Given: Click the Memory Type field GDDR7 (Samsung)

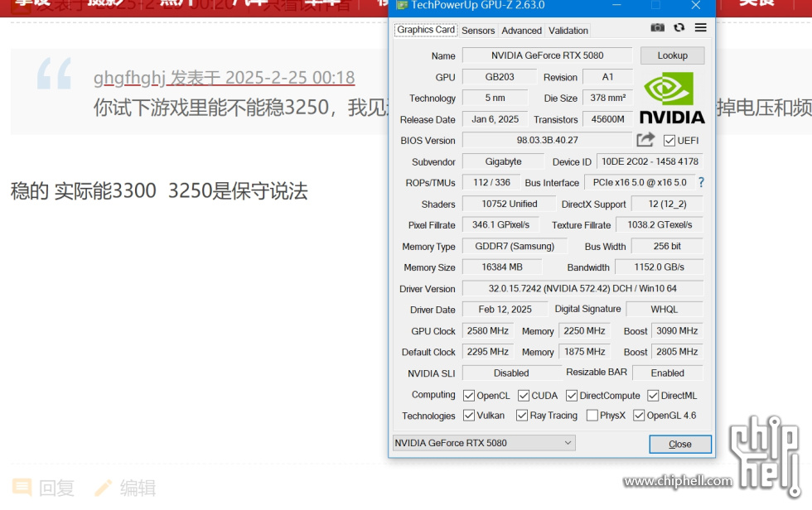Looking at the screenshot, I should pos(515,246).
